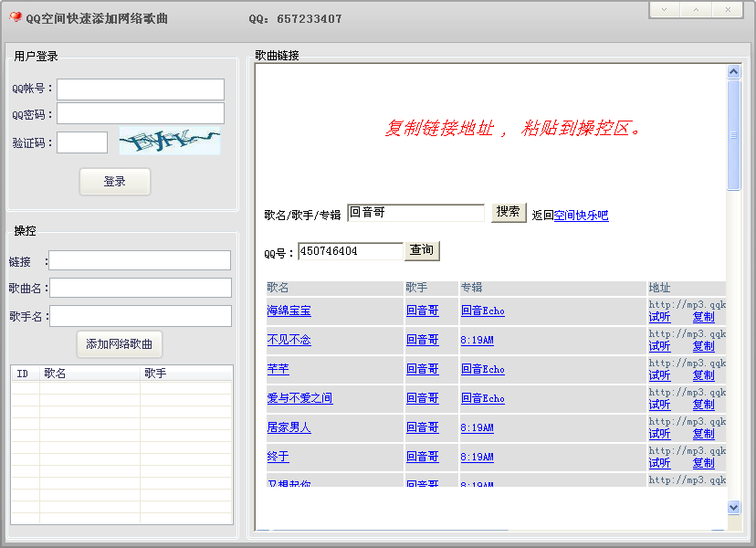Click 试听 for 终于

click(659, 463)
